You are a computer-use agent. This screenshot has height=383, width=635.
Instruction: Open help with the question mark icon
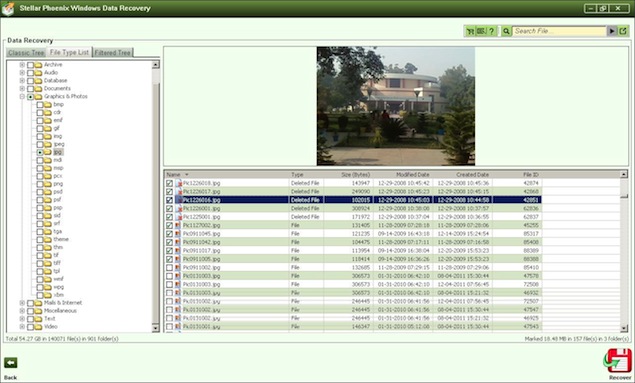pyautogui.click(x=491, y=31)
